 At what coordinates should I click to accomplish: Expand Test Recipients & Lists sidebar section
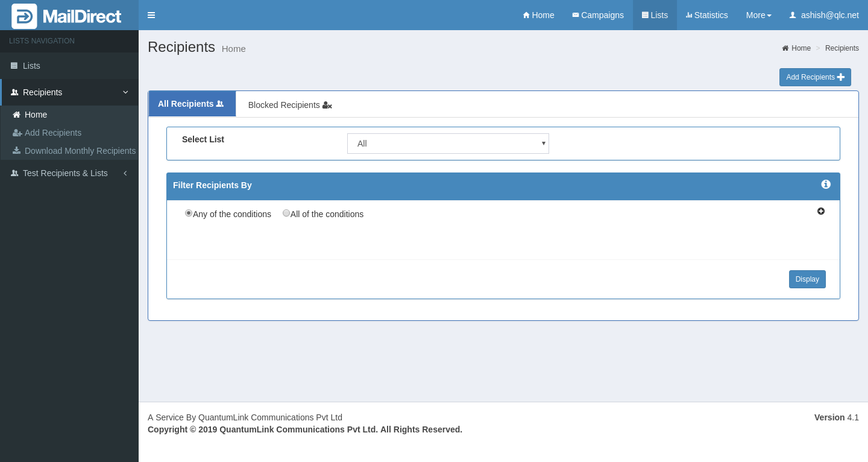click(65, 173)
